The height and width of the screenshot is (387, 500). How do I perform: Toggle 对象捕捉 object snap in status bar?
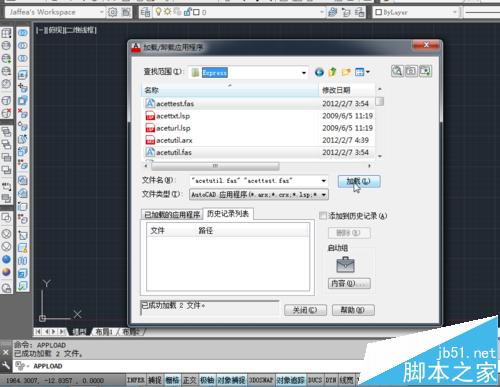pyautogui.click(x=232, y=380)
